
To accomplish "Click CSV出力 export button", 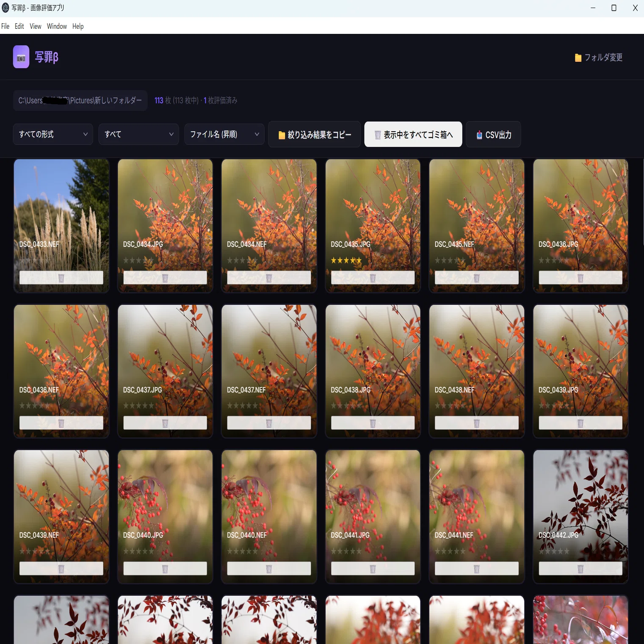I will pyautogui.click(x=493, y=135).
